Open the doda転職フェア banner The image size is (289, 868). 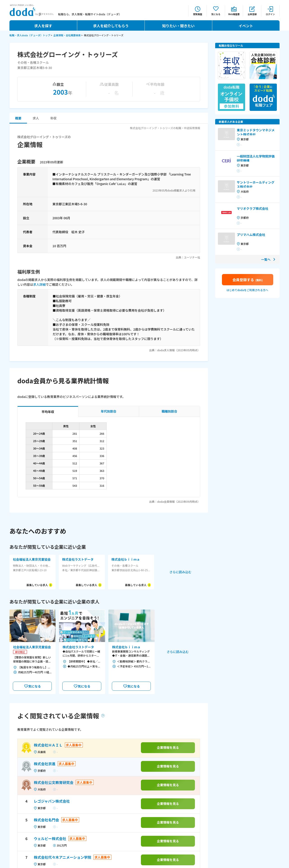click(263, 97)
